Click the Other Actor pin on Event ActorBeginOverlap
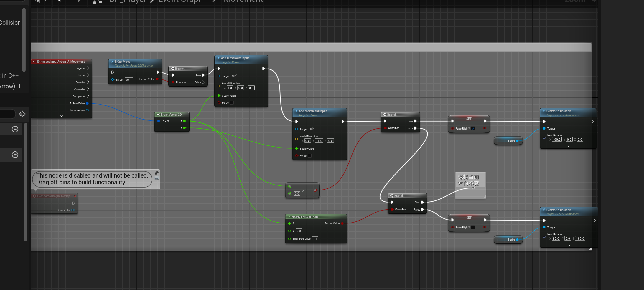 (73, 210)
